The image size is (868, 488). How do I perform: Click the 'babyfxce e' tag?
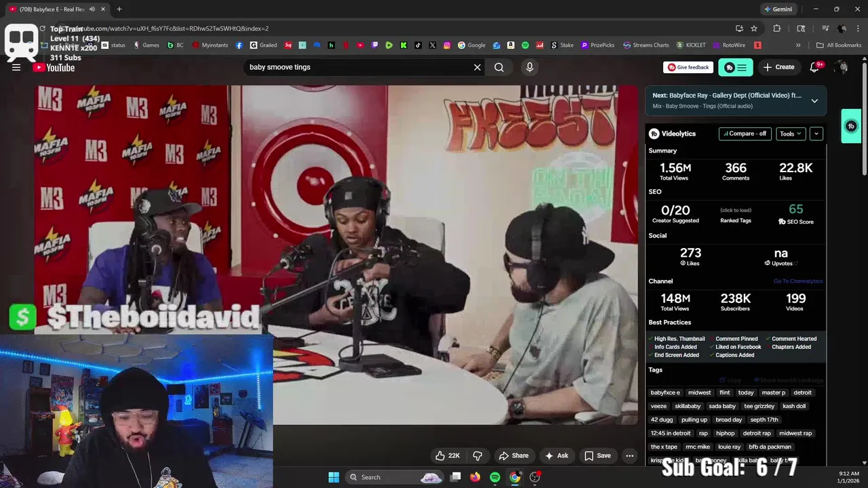665,392
